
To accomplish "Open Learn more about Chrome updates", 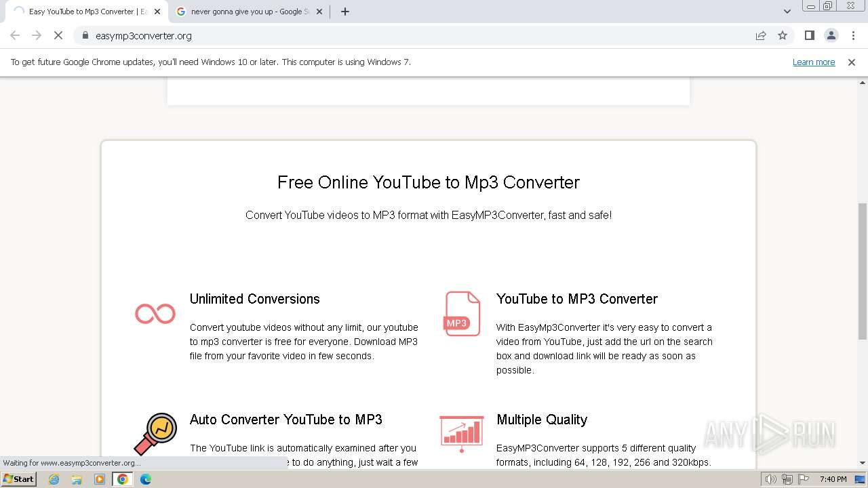I will pos(814,62).
